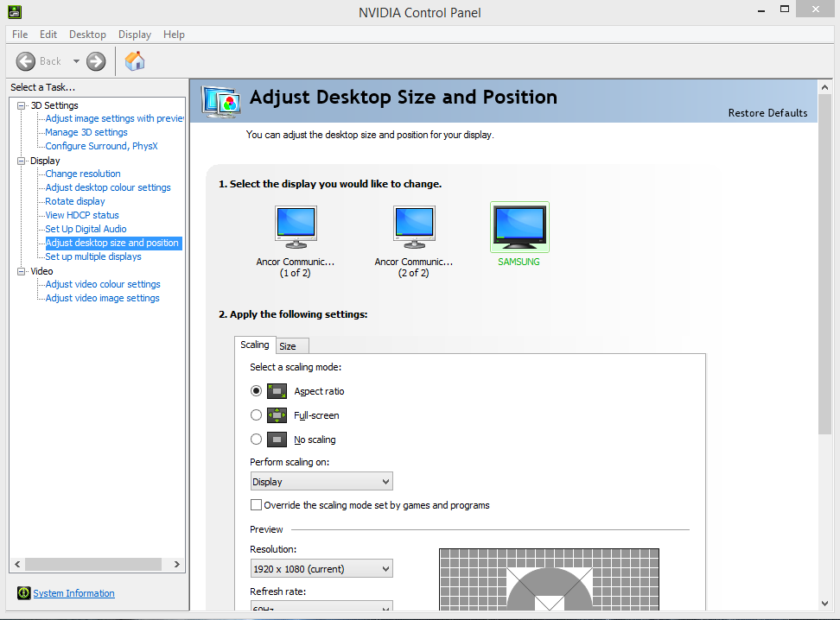The height and width of the screenshot is (620, 840).
Task: Minimize the NVIDIA Control Panel window
Action: 760,9
